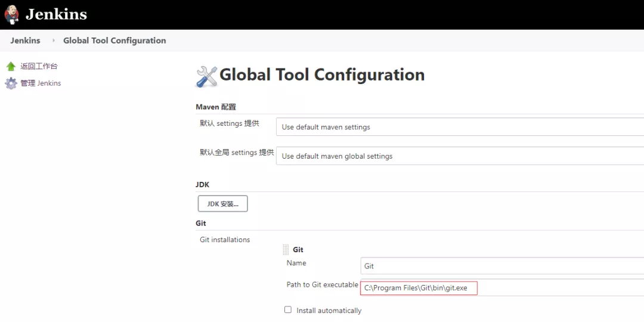Open the Jenkins breadcrumb link
644x322 pixels.
coord(26,41)
